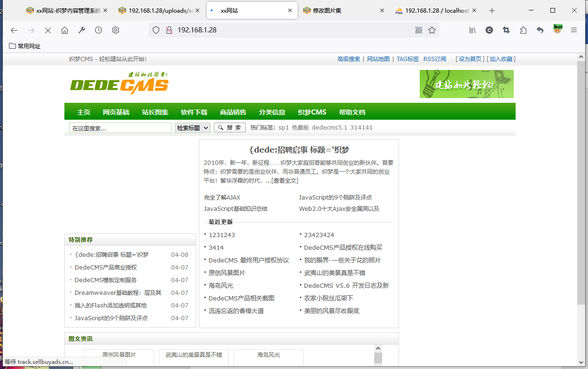
Task: Open the 高级搜索 link
Action: tap(349, 59)
